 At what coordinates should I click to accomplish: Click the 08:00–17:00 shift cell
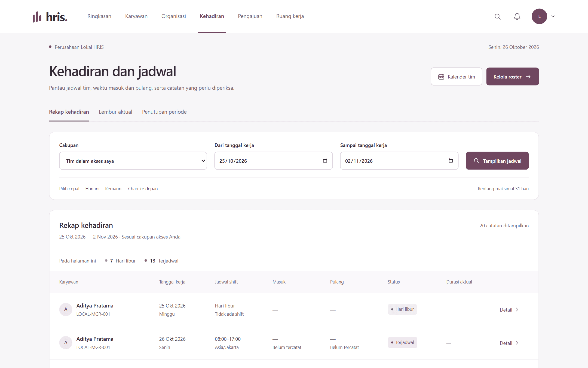tap(228, 339)
